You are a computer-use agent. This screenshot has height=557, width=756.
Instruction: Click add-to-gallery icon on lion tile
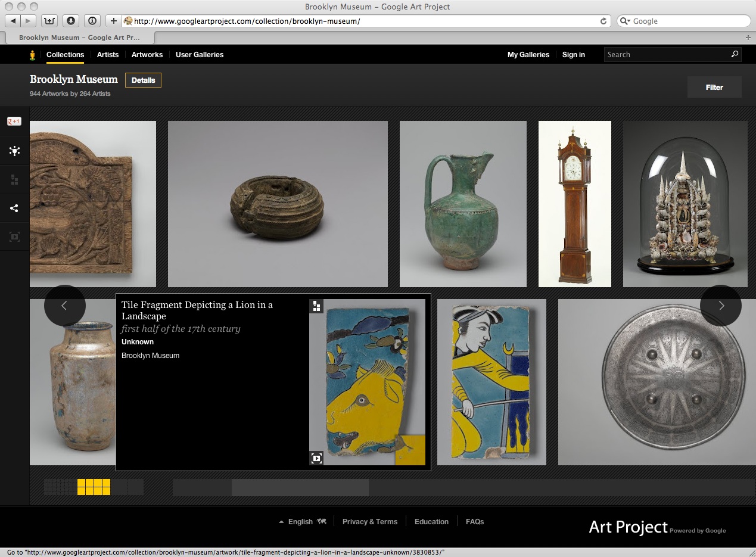pyautogui.click(x=316, y=306)
